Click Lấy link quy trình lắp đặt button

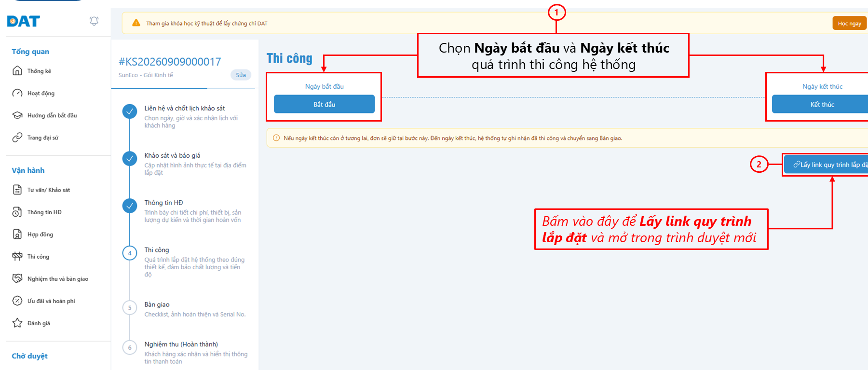point(826,165)
